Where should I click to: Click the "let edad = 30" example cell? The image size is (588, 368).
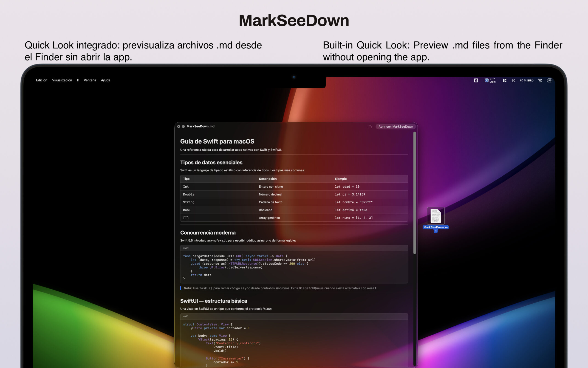(347, 187)
